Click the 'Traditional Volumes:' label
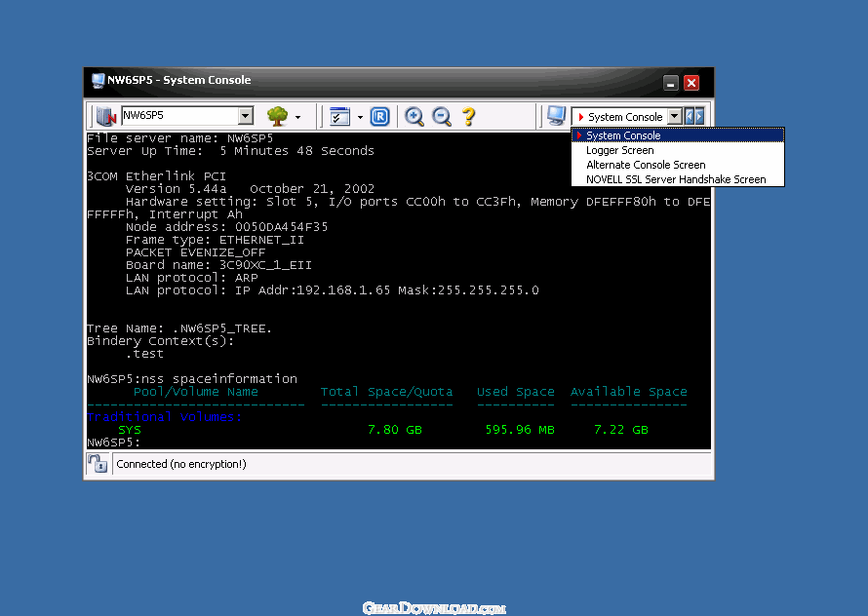This screenshot has height=616, width=868. [165, 417]
